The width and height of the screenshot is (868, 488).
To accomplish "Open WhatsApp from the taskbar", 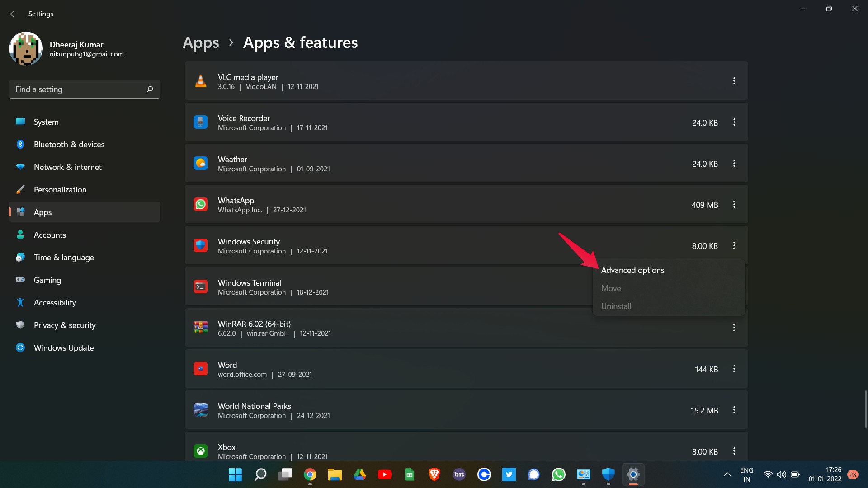I will click(x=559, y=474).
